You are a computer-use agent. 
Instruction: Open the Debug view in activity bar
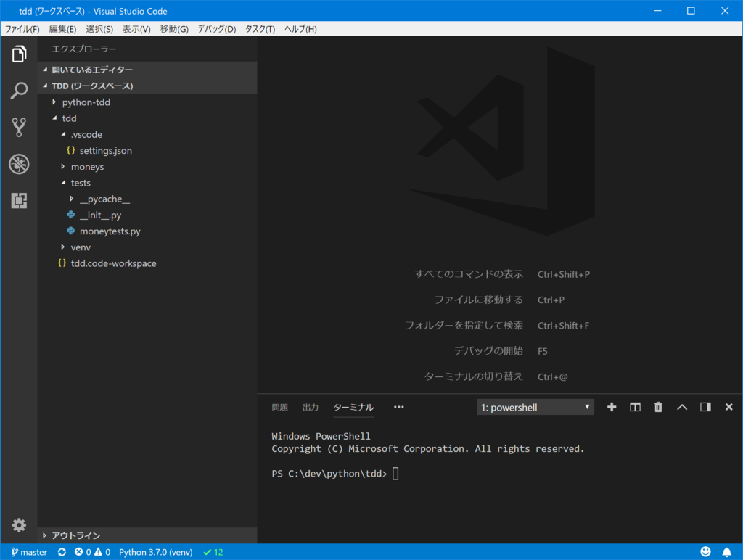(x=19, y=164)
